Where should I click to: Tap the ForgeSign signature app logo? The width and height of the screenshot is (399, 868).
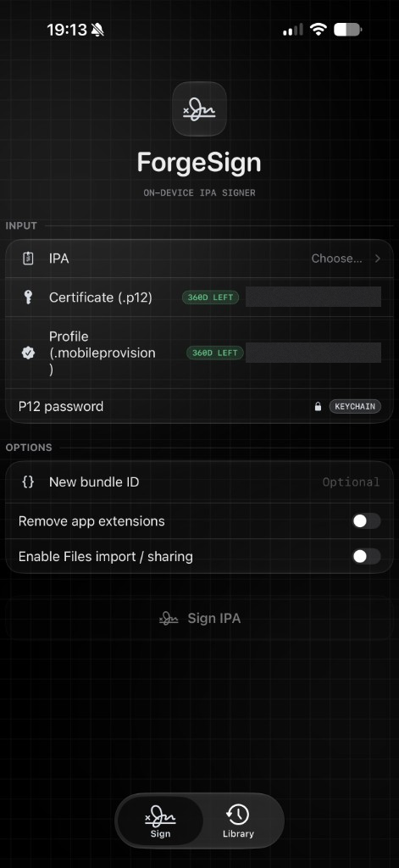(199, 109)
